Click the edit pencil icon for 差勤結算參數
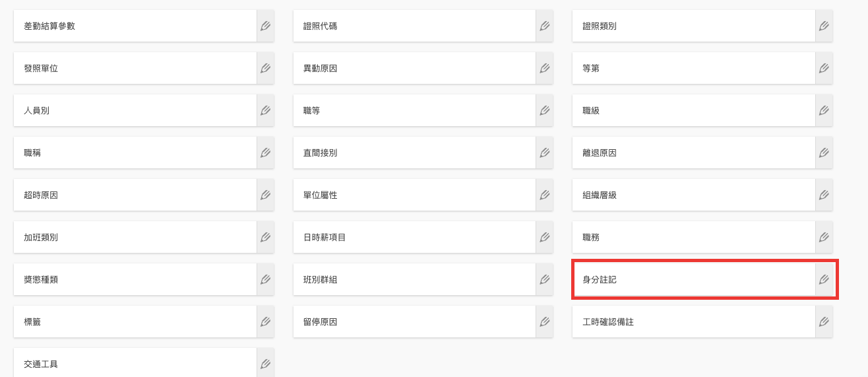The height and width of the screenshot is (377, 868). (265, 26)
